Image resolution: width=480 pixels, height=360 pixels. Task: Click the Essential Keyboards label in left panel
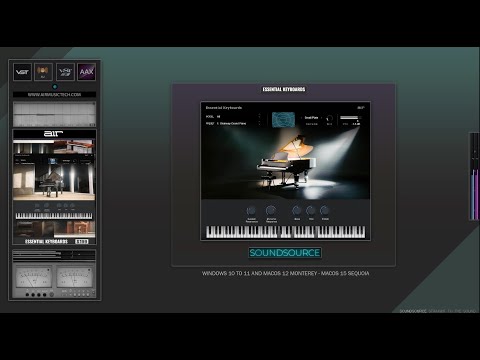pyautogui.click(x=46, y=241)
